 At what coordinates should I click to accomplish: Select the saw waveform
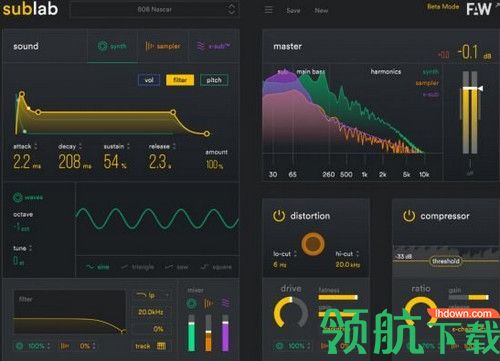[x=177, y=267]
